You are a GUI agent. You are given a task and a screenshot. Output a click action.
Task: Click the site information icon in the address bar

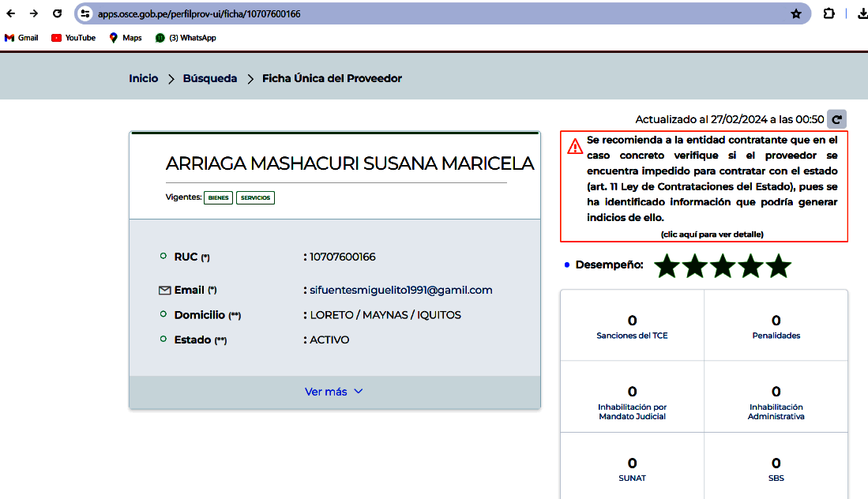[x=86, y=13]
